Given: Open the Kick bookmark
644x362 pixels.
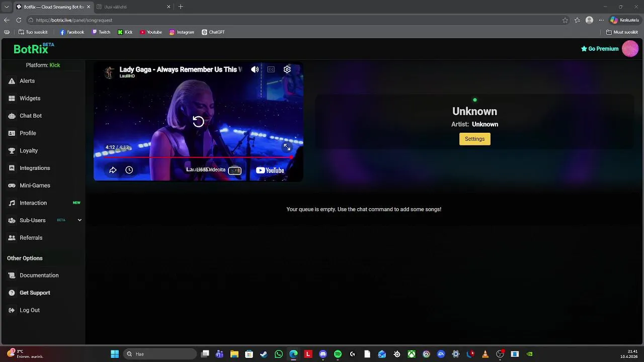Looking at the screenshot, I should point(125,32).
